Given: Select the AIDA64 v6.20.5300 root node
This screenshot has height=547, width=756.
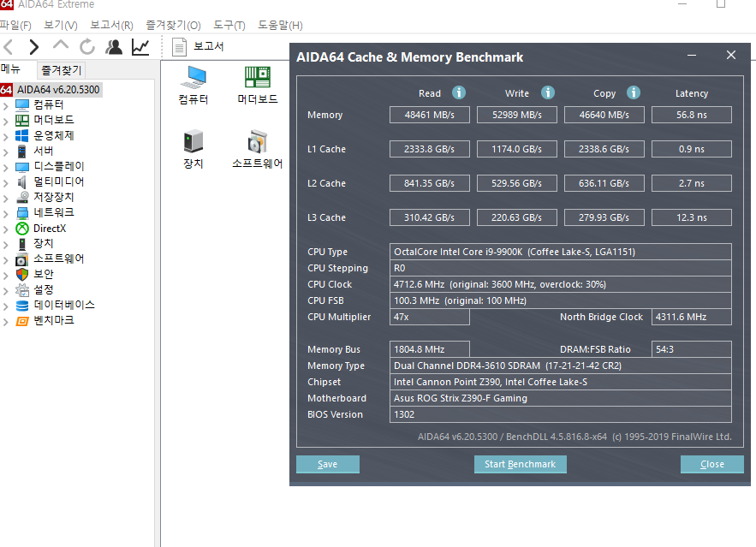Looking at the screenshot, I should 58,90.
